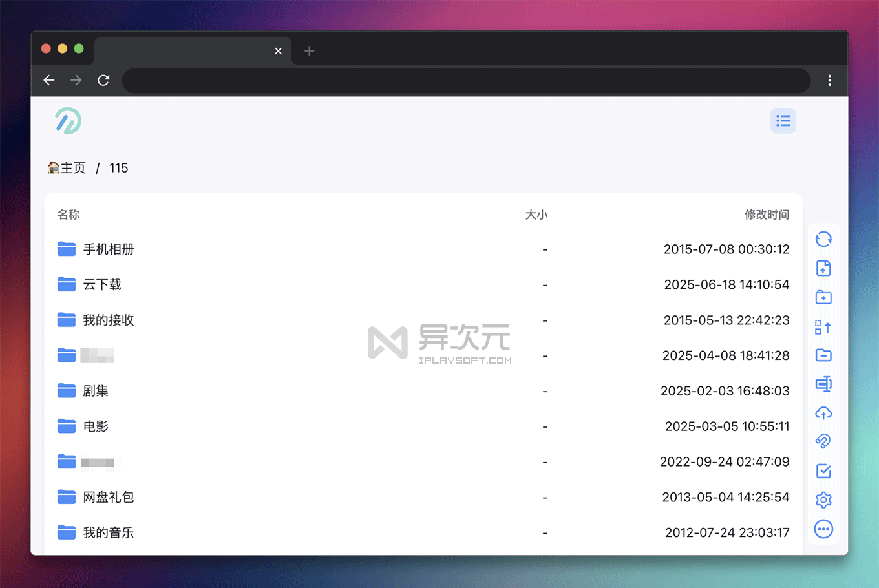Select the cloud upload icon
This screenshot has width=879, height=588.
(x=823, y=413)
